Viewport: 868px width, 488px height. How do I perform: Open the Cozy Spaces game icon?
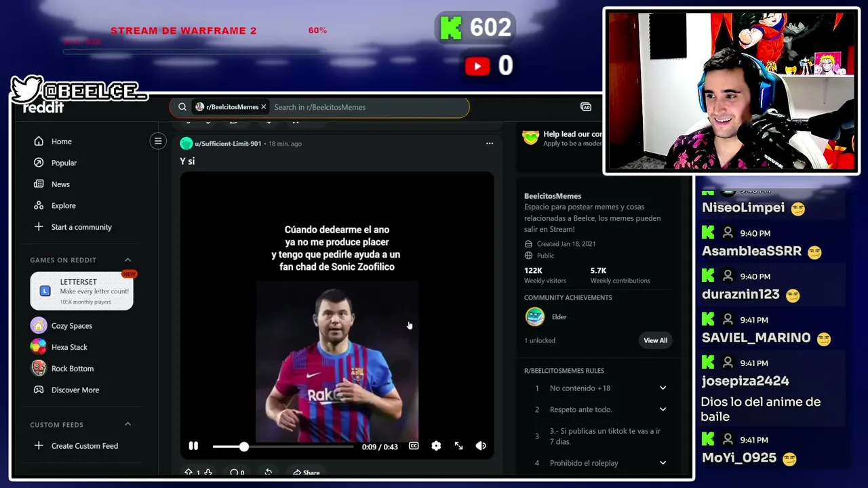pos(39,325)
